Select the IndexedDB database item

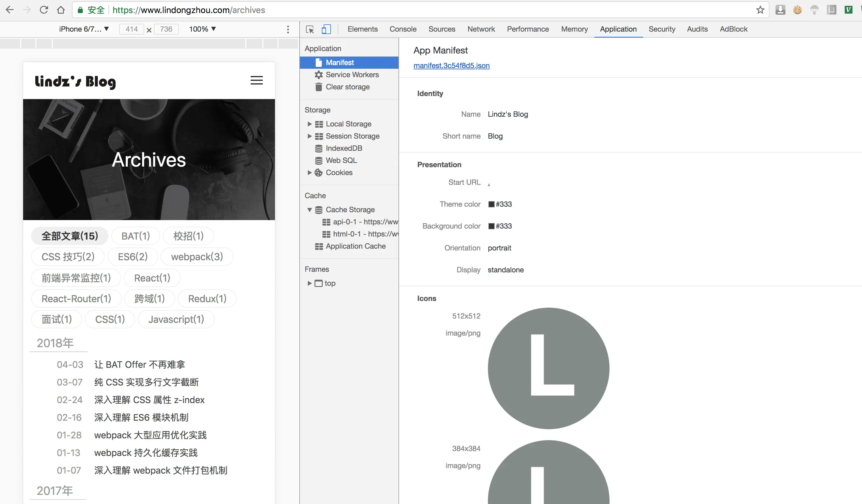(x=343, y=148)
